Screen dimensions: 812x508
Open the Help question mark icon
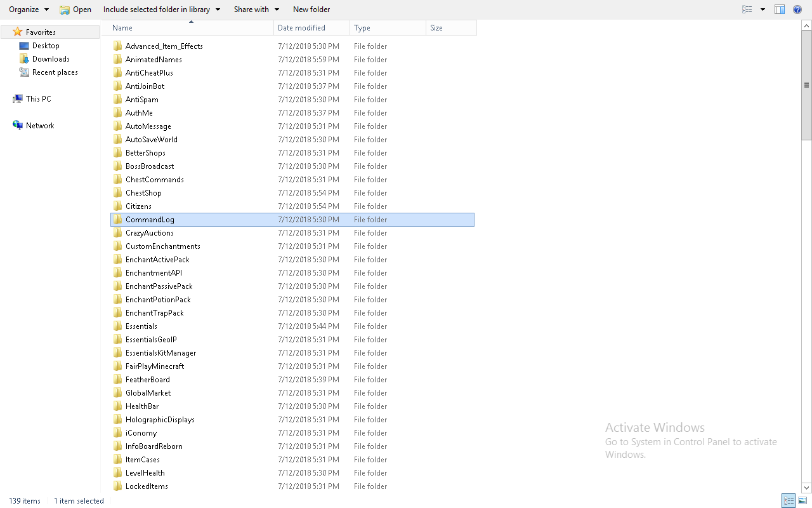click(797, 10)
